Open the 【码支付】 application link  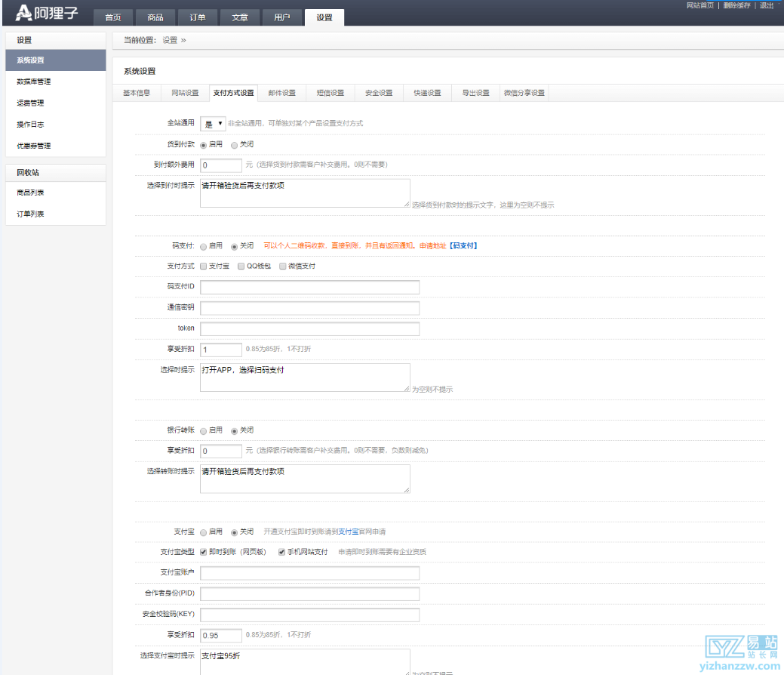(x=463, y=246)
